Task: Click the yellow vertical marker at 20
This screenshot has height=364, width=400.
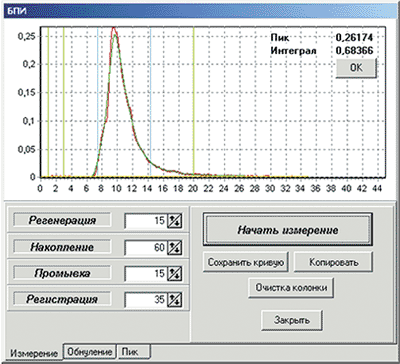Action: (x=194, y=103)
